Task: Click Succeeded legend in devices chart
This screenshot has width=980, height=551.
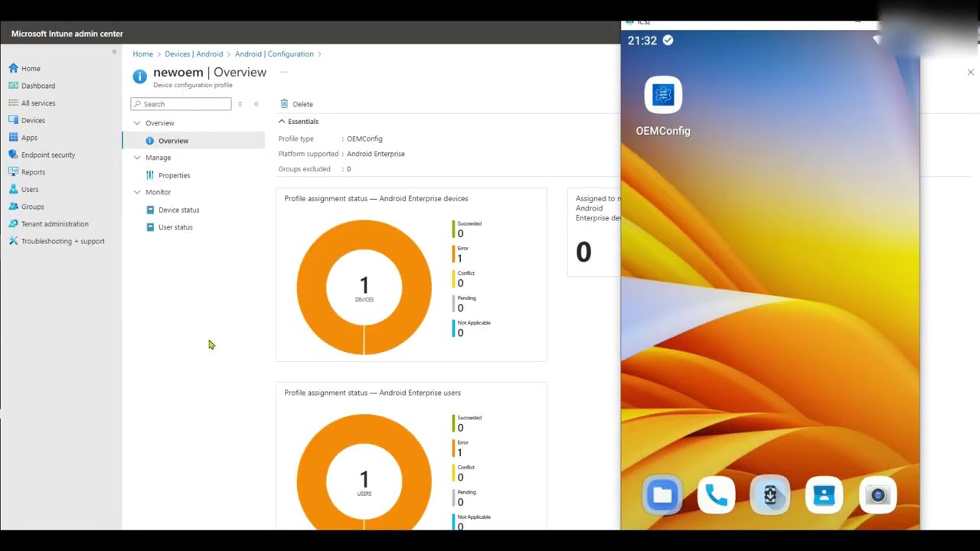Action: click(469, 229)
